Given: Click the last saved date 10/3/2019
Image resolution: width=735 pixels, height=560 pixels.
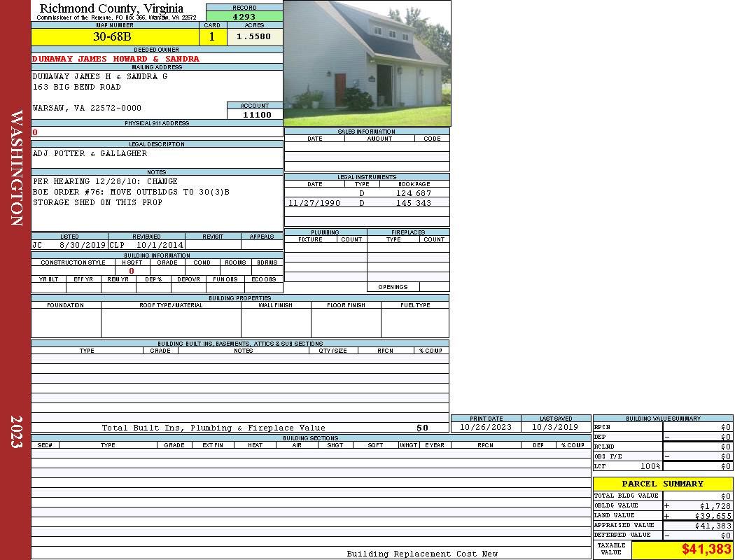Looking at the screenshot, I should [555, 427].
